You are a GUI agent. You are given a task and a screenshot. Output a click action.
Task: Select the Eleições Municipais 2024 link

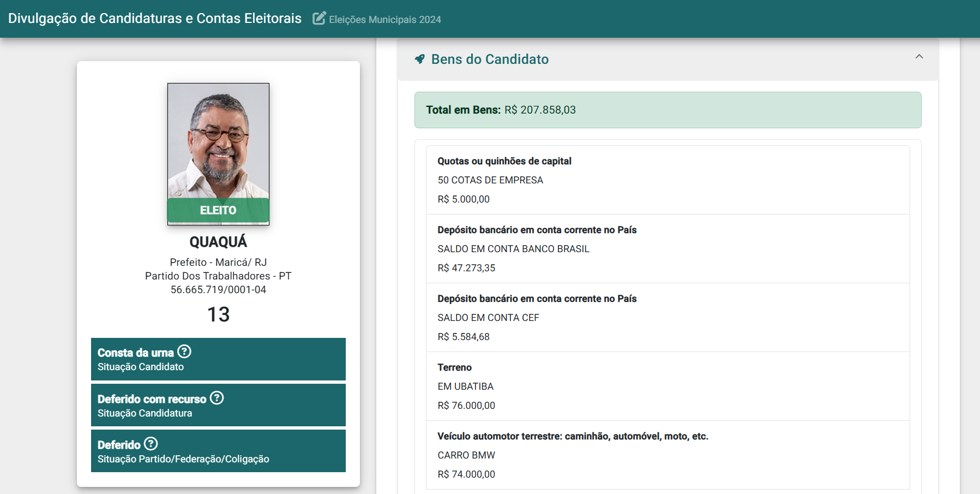384,20
